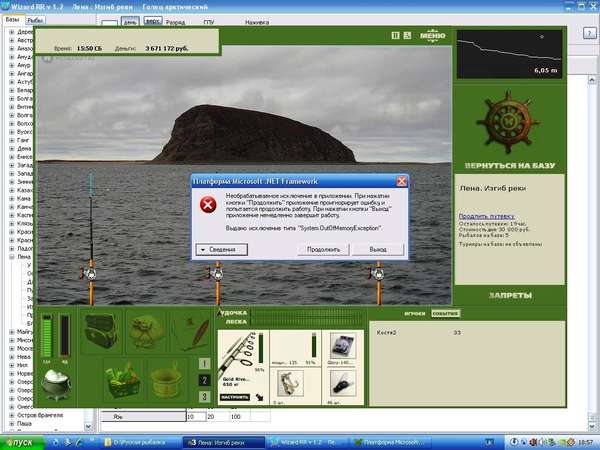Click the right fishing rod reel
This screenshot has width=600, height=450.
(377, 273)
